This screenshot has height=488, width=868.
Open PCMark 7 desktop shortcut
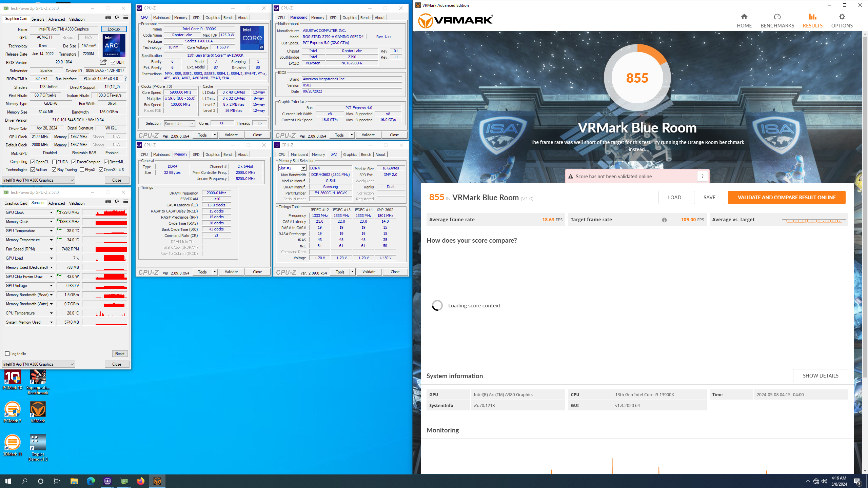(13, 412)
